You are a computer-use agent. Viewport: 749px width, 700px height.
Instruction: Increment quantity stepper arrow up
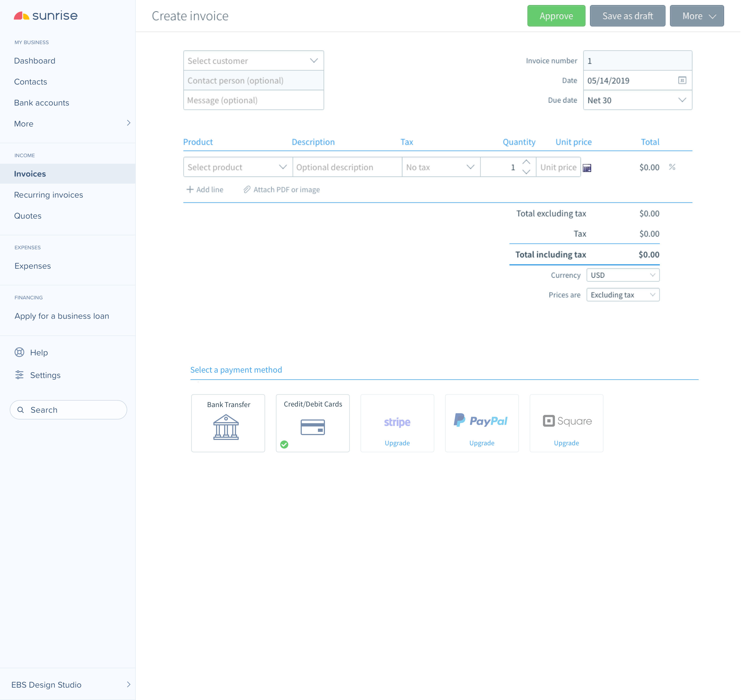coord(526,163)
